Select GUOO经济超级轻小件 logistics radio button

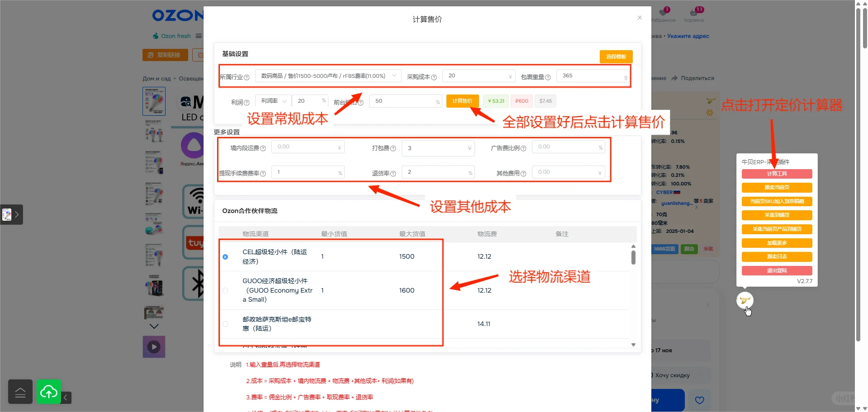point(225,290)
